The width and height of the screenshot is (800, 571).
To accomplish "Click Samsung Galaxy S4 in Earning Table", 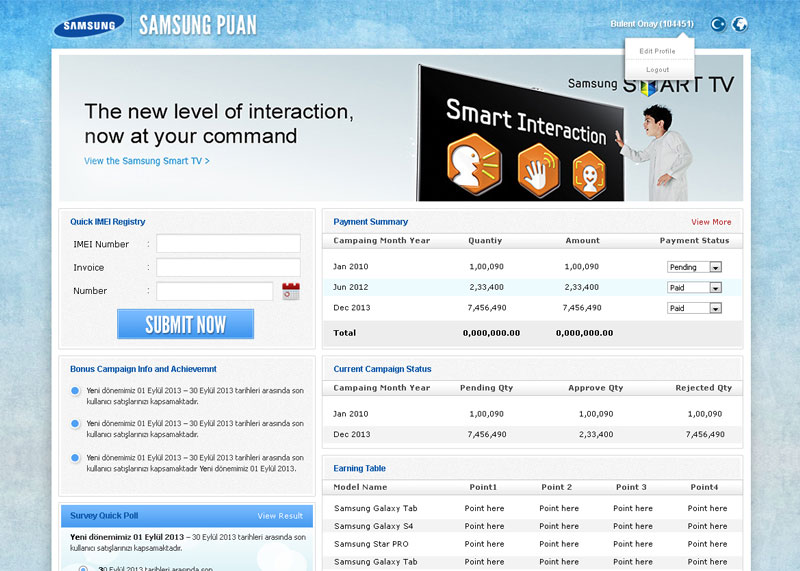I will tap(373, 526).
